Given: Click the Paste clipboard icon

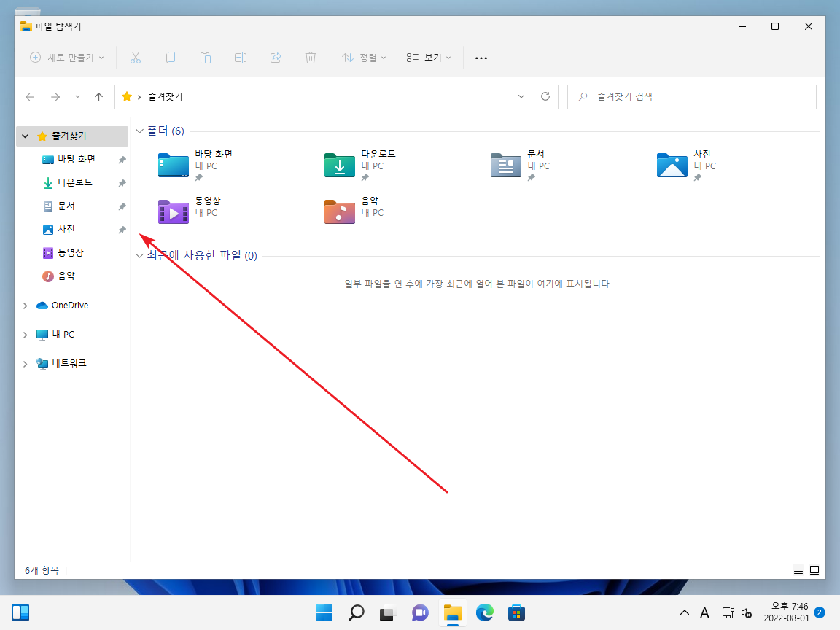Looking at the screenshot, I should [x=205, y=58].
